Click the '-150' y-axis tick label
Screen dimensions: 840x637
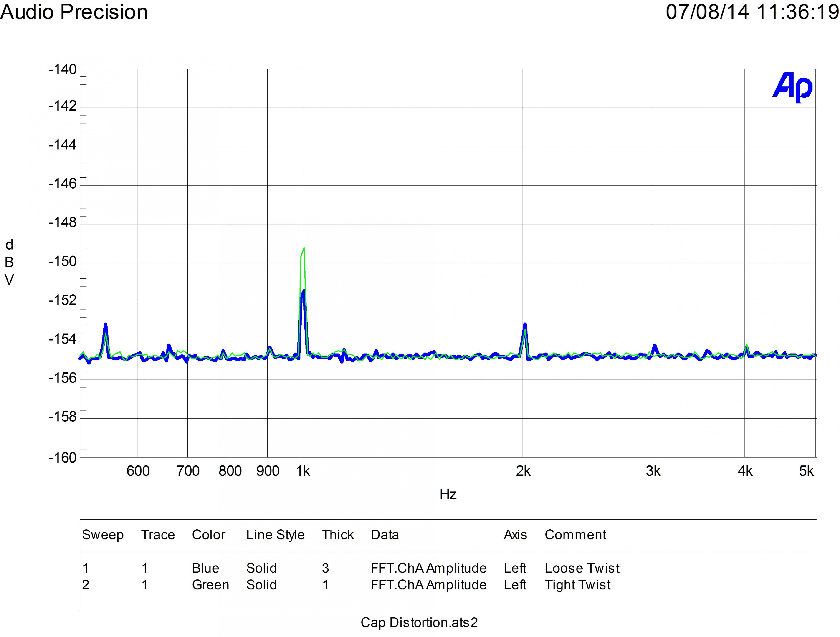pos(63,262)
